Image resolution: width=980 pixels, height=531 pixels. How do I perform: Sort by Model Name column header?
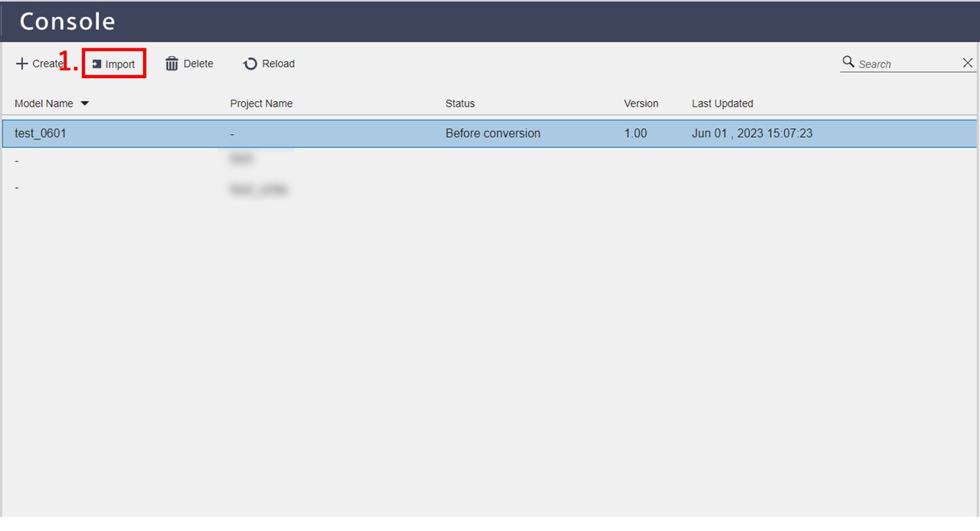44,103
